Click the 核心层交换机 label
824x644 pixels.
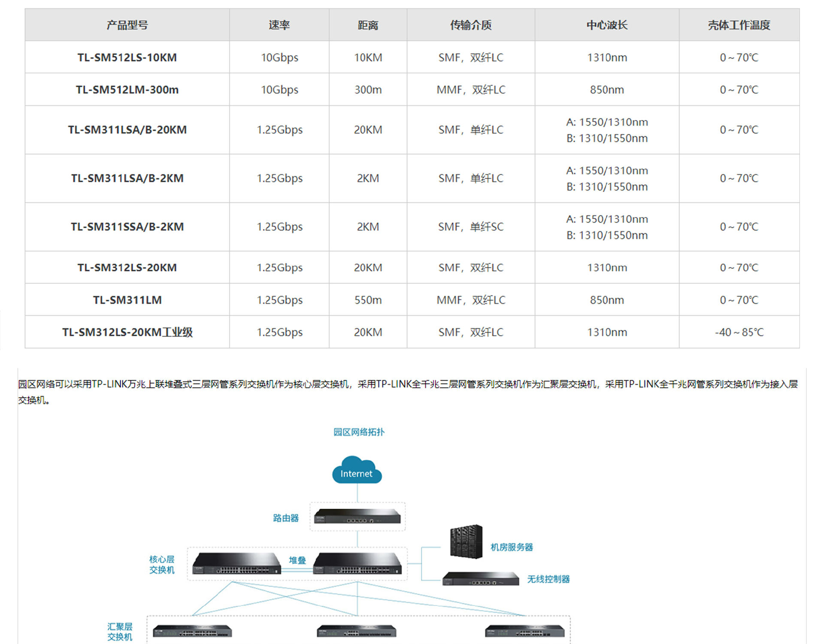(162, 565)
